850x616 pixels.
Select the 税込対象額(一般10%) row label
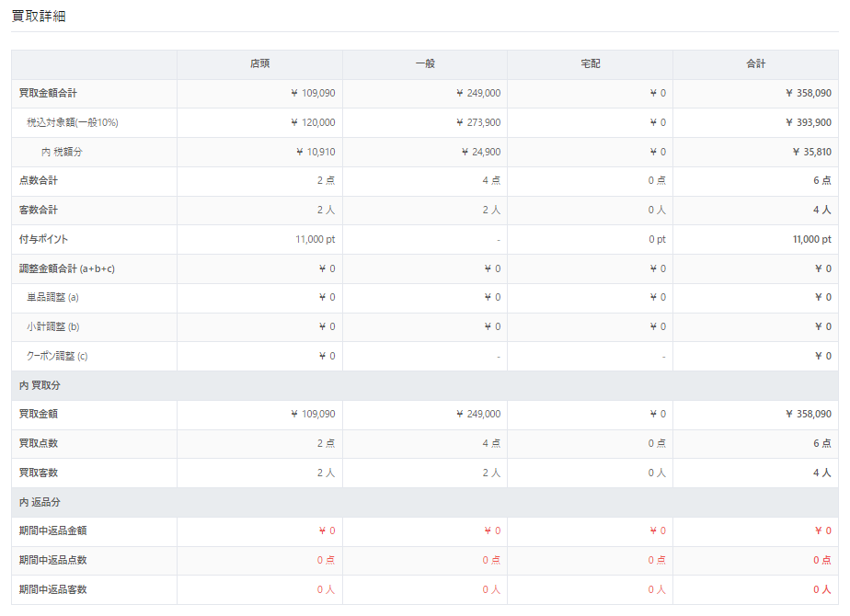[x=73, y=122]
